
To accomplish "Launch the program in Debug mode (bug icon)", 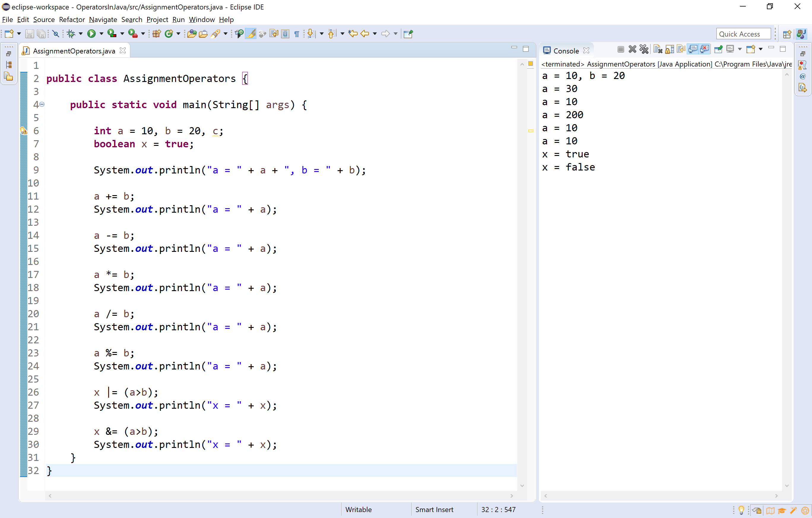I will [72, 33].
